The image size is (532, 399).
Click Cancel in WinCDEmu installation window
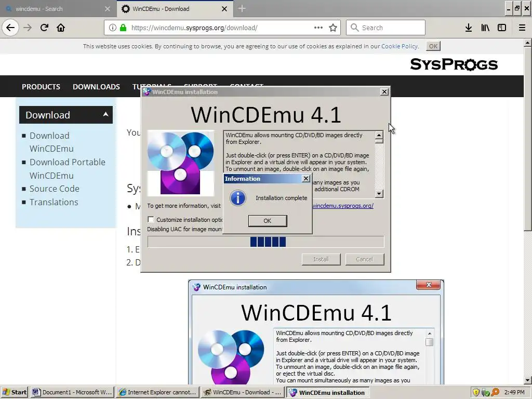365,259
